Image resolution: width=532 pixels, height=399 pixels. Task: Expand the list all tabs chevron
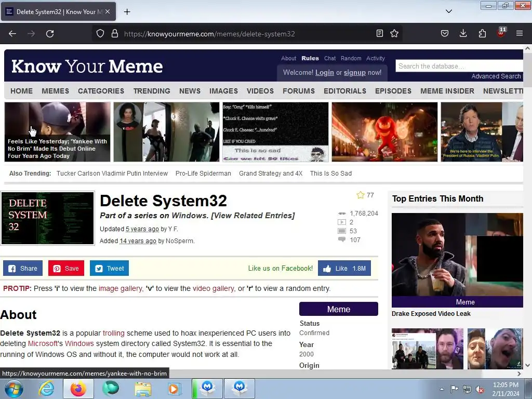click(x=448, y=11)
